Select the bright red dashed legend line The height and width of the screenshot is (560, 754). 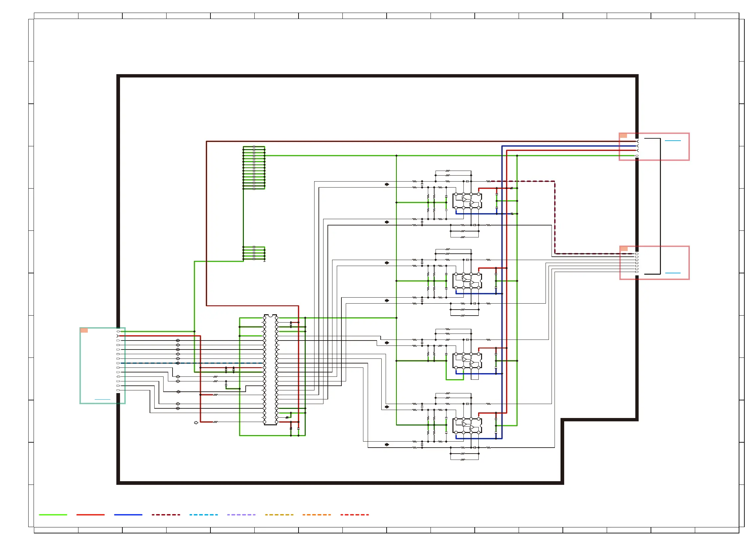click(x=354, y=514)
